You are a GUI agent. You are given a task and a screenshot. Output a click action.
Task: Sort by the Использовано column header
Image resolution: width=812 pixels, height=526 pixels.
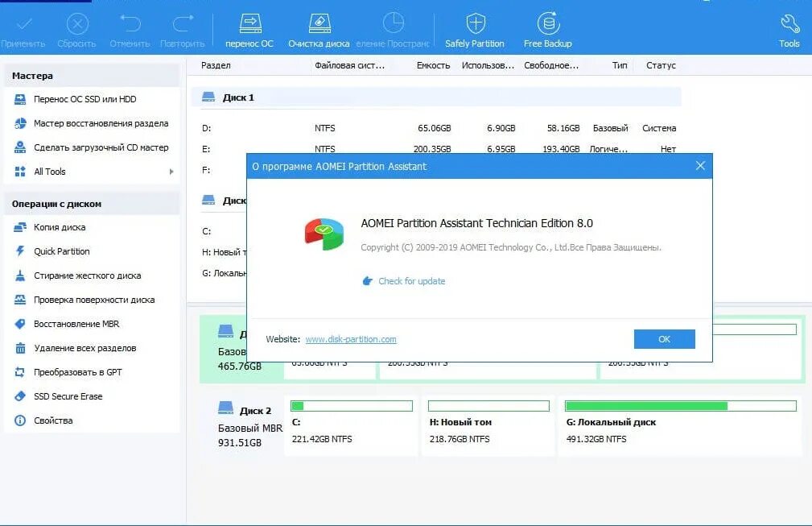488,65
